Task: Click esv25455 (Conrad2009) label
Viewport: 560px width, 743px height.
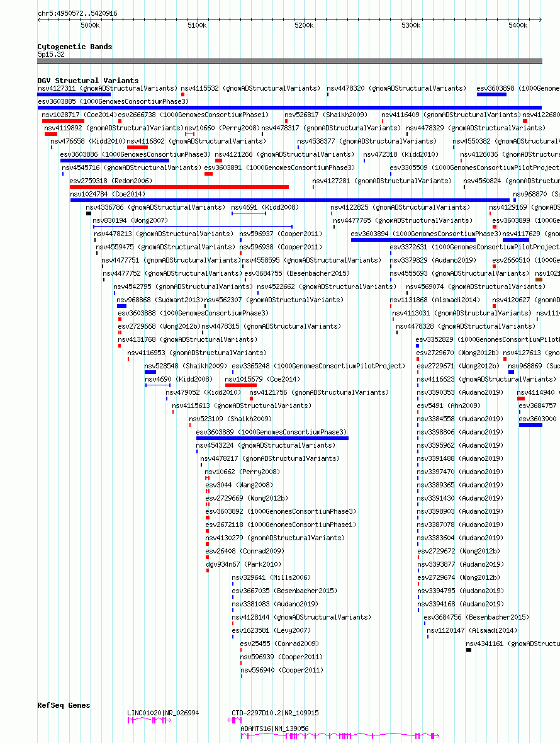Action: pyautogui.click(x=279, y=644)
